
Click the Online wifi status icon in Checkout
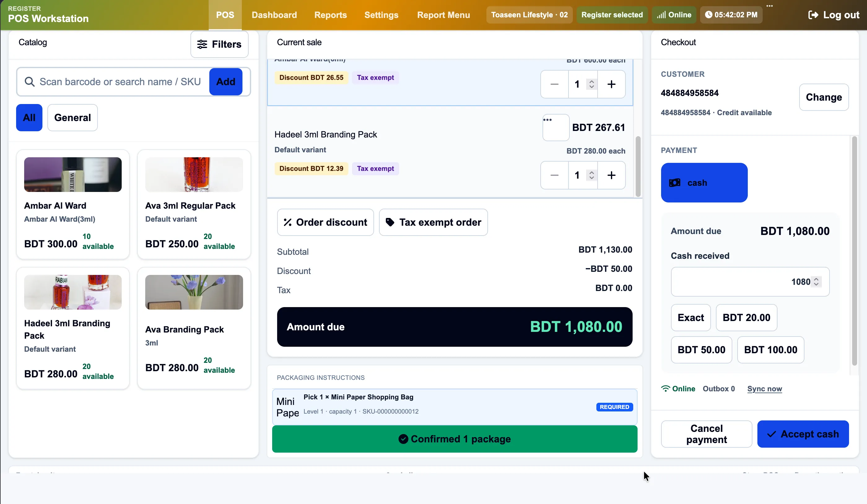(x=665, y=389)
